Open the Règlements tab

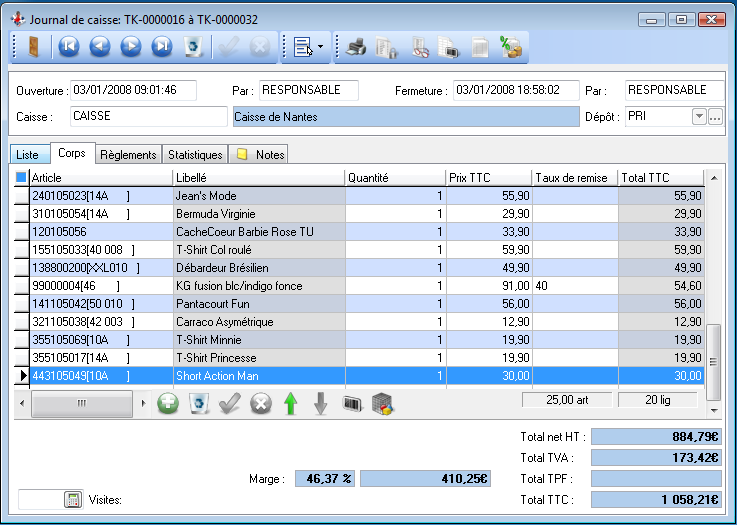[x=128, y=155]
